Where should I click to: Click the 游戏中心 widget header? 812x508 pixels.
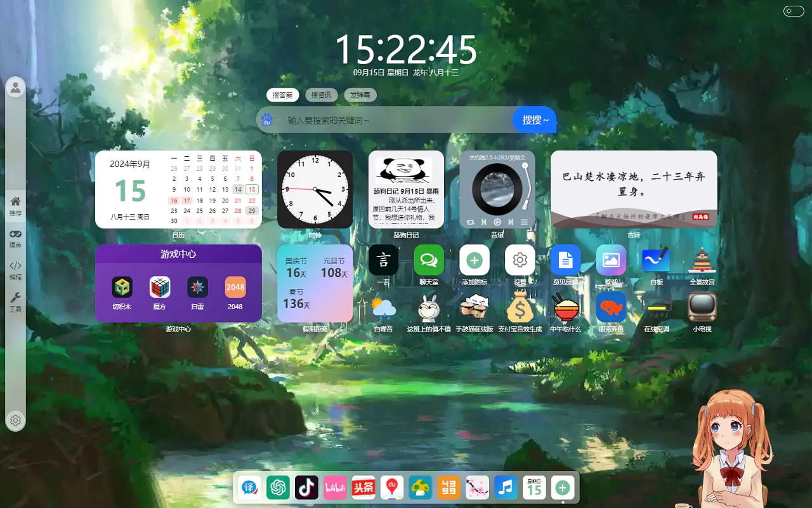[178, 253]
